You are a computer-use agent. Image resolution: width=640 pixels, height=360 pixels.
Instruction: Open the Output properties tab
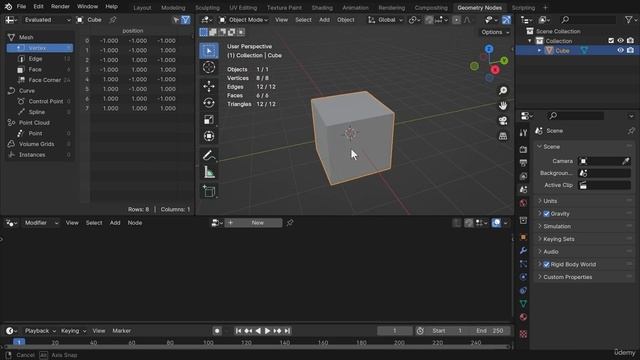point(523,163)
